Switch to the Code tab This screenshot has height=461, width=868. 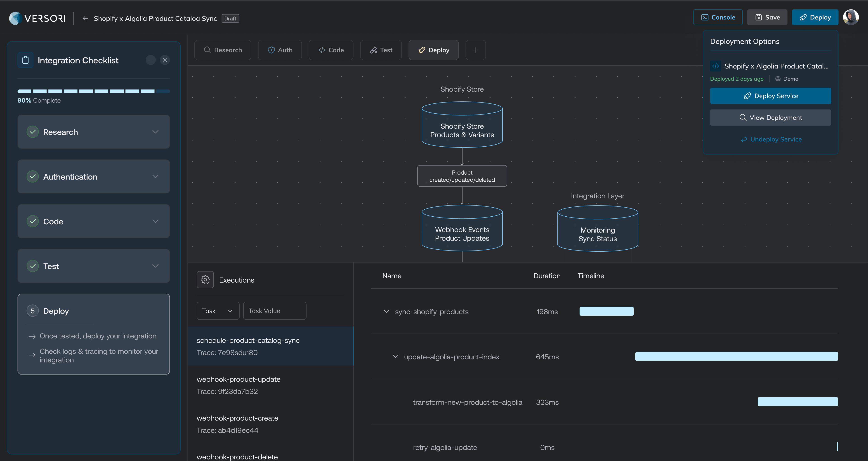pyautogui.click(x=331, y=50)
